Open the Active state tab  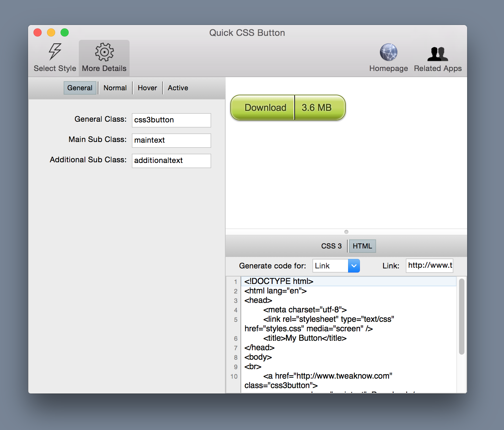(x=178, y=88)
